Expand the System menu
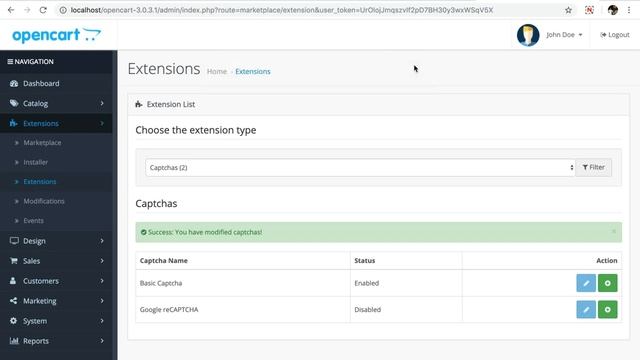 point(56,321)
